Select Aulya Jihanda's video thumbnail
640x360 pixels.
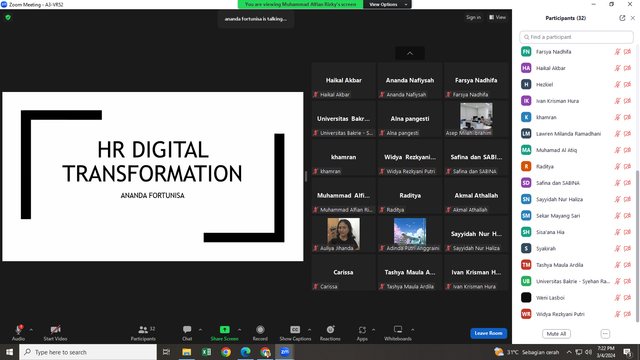[343, 233]
